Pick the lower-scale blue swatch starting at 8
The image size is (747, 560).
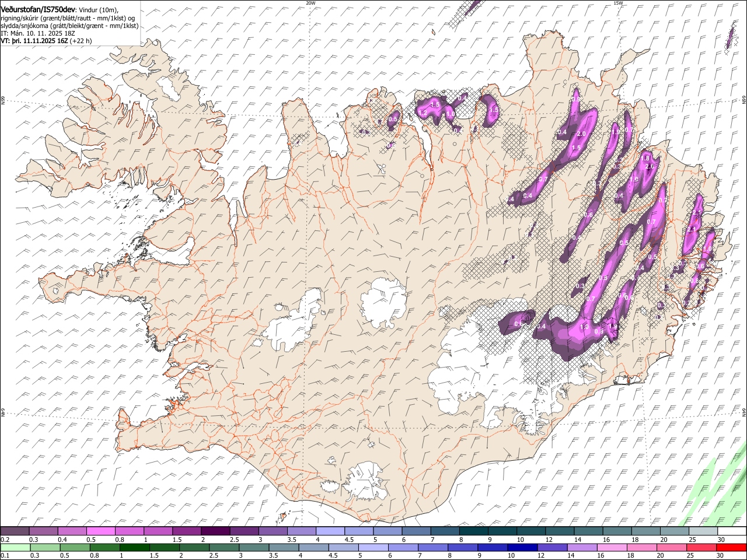[463, 547]
